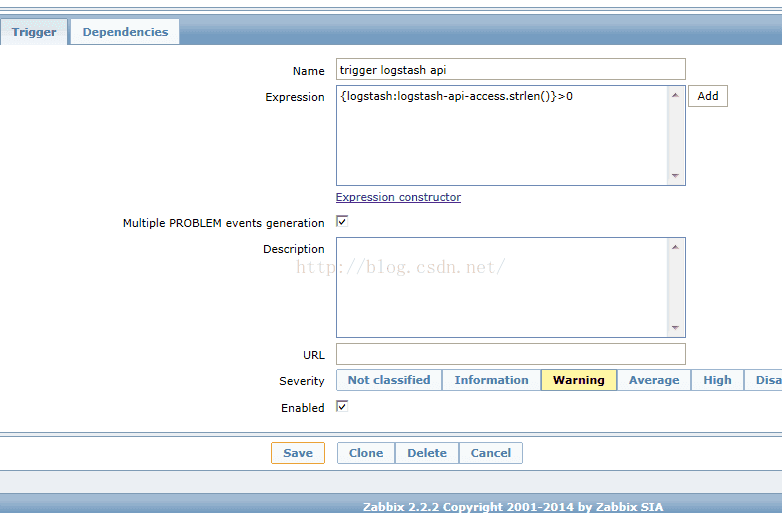782x513 pixels.
Task: Save the trigger
Action: (x=298, y=453)
